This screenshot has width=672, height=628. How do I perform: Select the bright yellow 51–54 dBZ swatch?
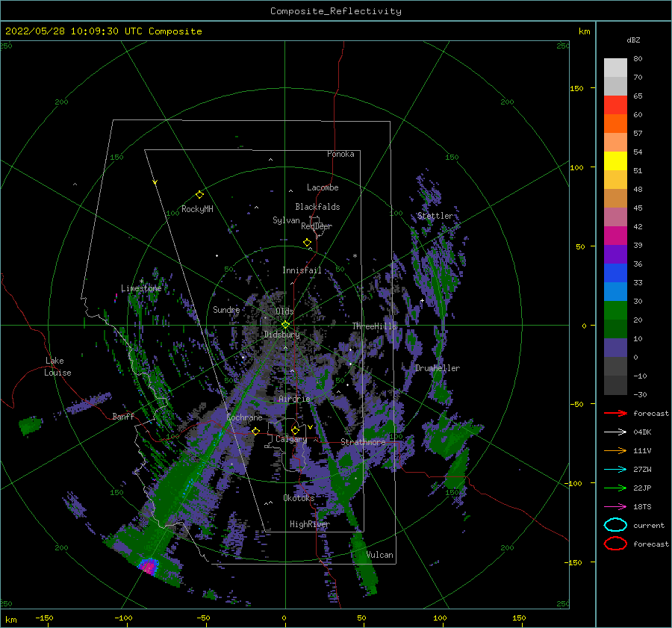(x=615, y=161)
